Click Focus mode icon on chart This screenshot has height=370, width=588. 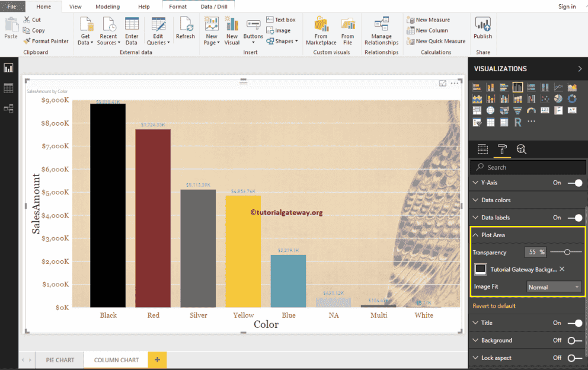(443, 83)
